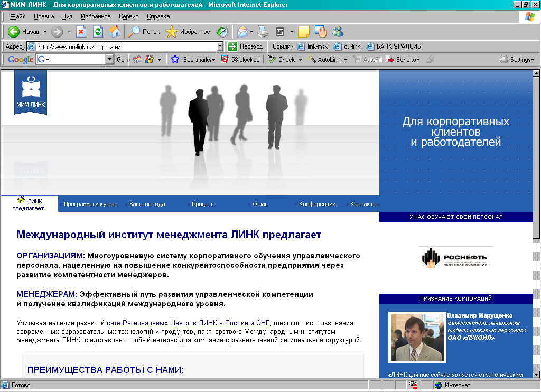Click the vertical scrollbar down arrow
This screenshot has width=541, height=392.
[536, 375]
